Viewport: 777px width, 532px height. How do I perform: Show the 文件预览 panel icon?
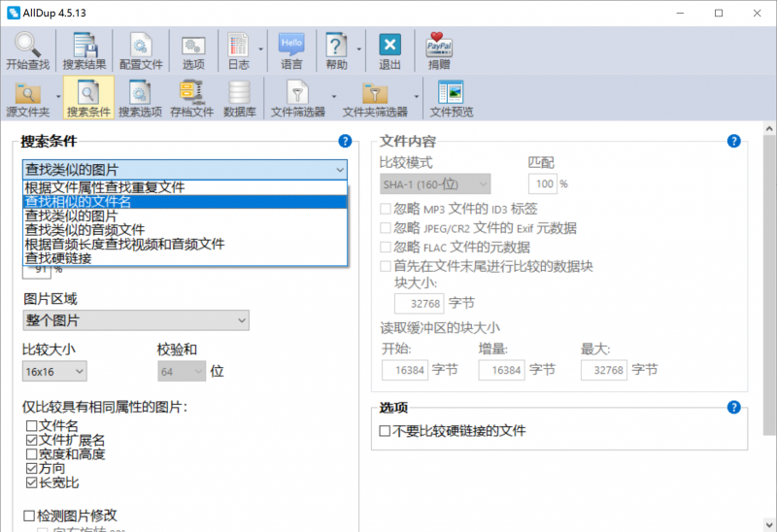[451, 92]
